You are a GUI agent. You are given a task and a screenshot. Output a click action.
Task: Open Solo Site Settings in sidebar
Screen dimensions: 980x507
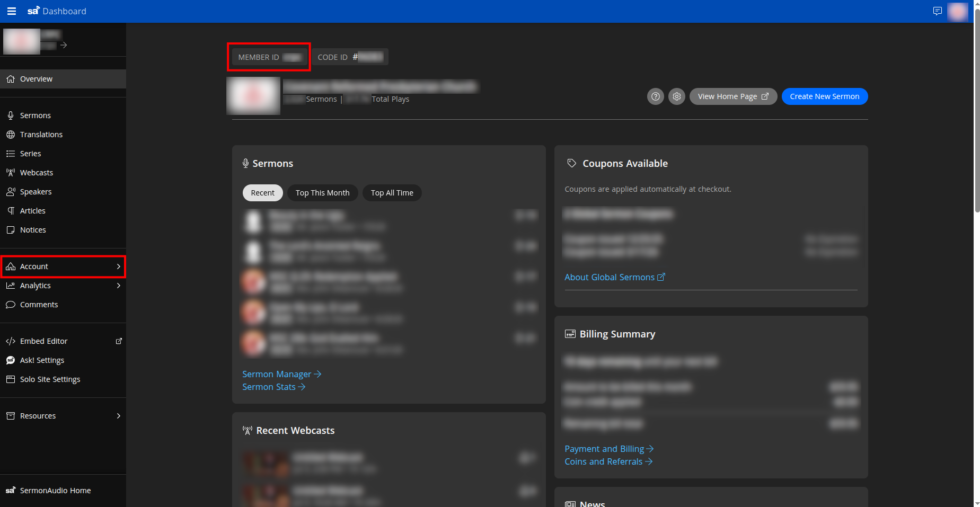point(63,379)
